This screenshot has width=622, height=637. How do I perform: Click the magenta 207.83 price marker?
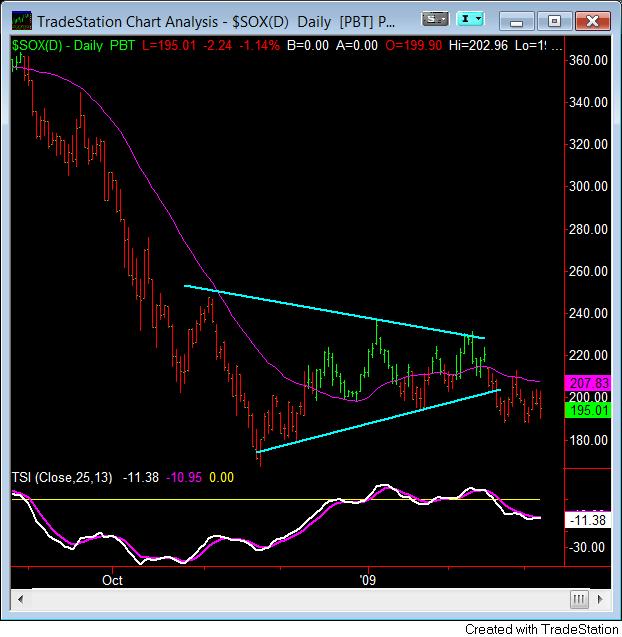588,383
